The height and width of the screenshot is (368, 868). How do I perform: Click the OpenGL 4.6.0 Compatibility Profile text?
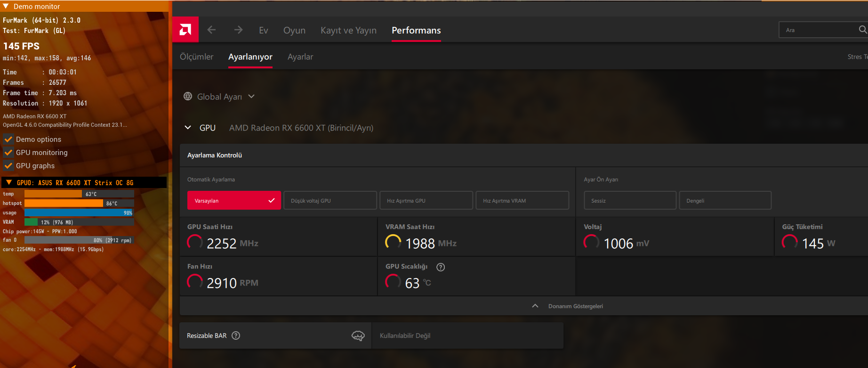click(65, 125)
